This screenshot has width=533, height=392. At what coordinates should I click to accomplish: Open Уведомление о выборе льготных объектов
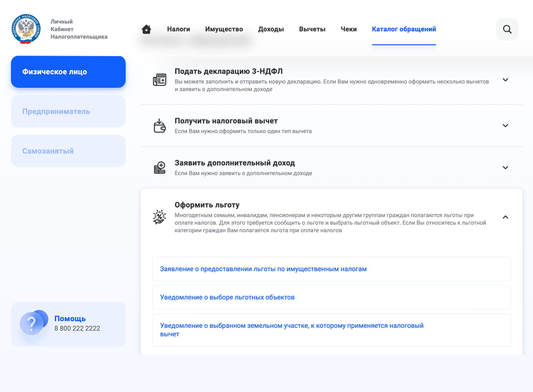332,297
